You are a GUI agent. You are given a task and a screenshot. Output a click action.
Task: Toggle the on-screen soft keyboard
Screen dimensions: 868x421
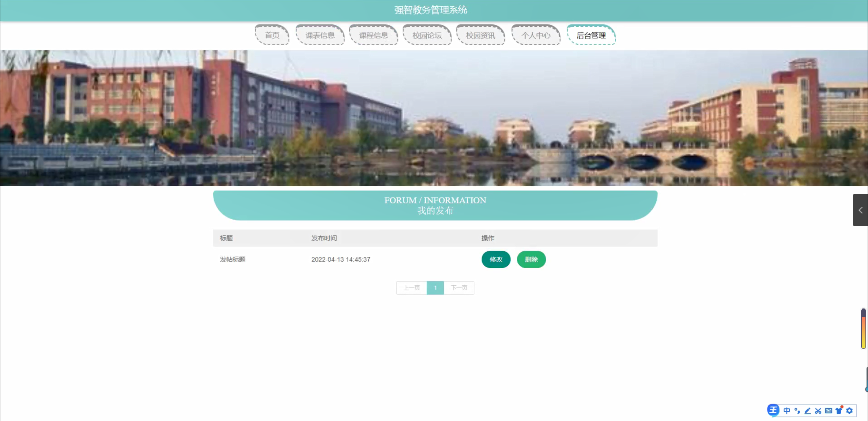tap(829, 410)
